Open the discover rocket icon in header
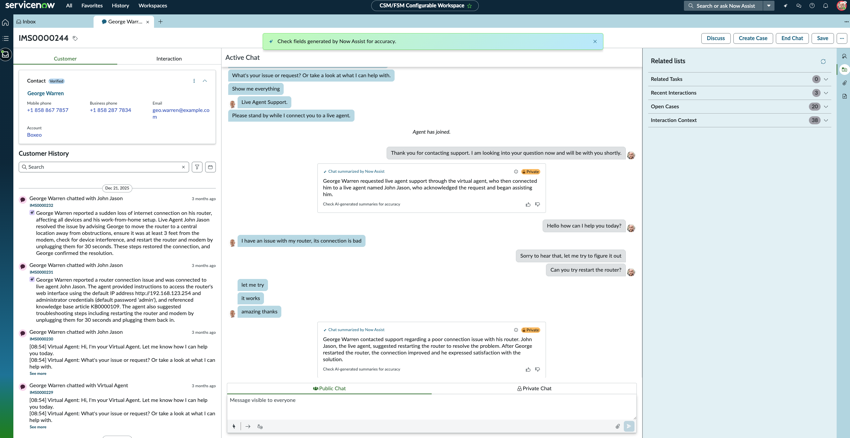850x438 pixels. pyautogui.click(x=785, y=5)
